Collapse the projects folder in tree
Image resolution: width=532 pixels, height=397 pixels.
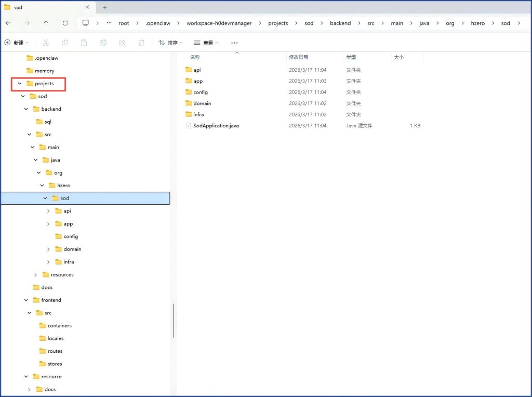20,84
